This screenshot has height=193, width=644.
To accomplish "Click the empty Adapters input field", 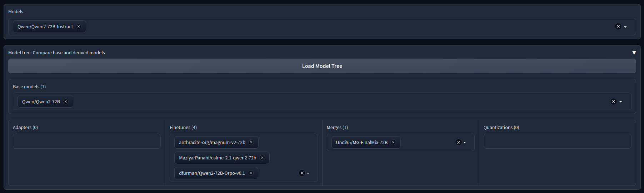I will coord(86,141).
